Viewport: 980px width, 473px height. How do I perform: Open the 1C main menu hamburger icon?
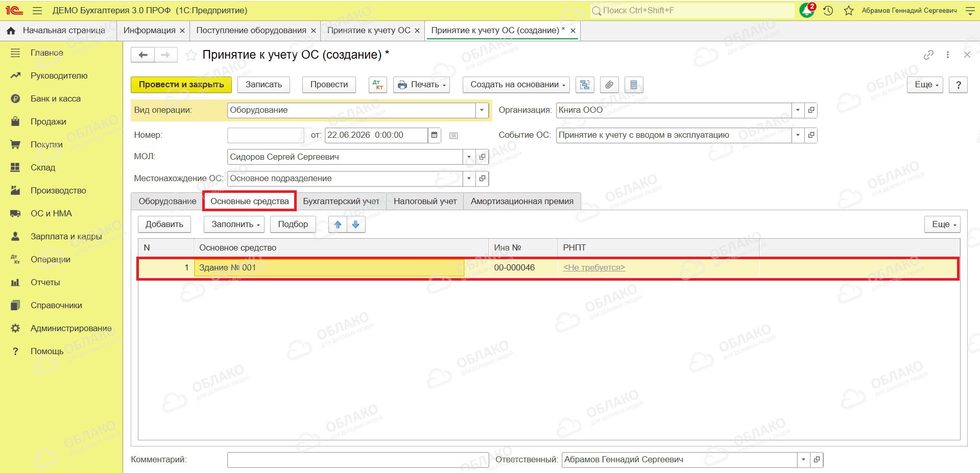(x=37, y=10)
